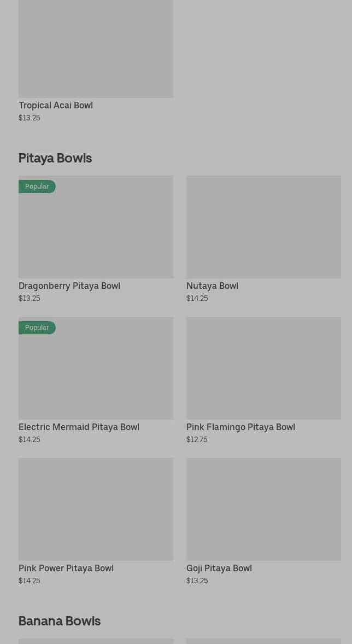352x644 pixels.
Task: Select the Pink Power Pitaya Bowl title
Action: click(66, 568)
